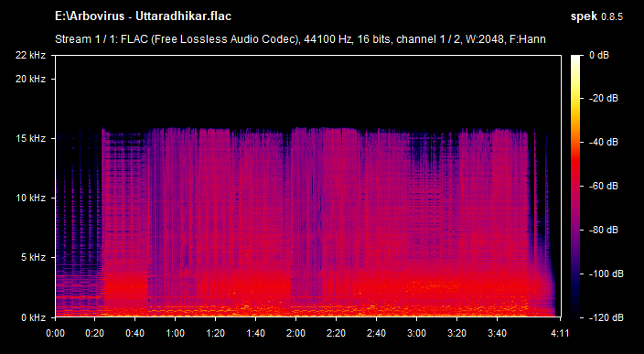Click the 20 kHz frequency axis label

(31, 79)
